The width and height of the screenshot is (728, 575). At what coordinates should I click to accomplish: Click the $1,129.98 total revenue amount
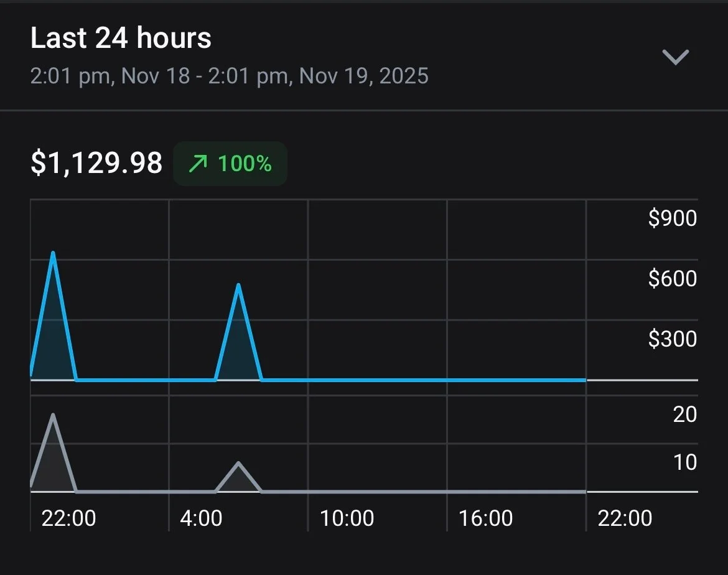tap(96, 164)
